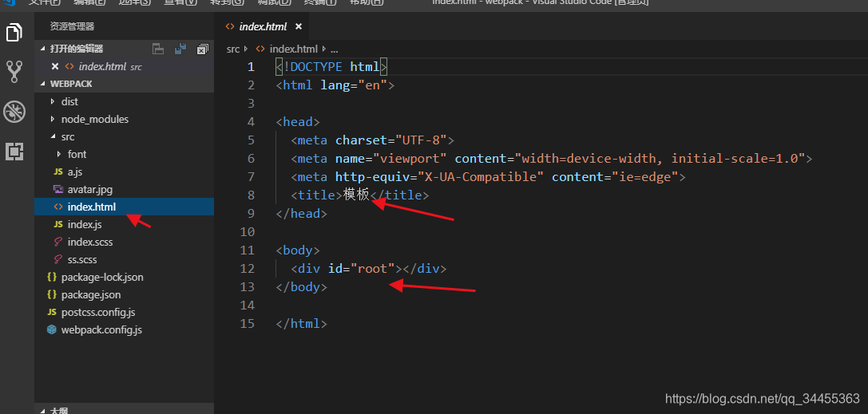Select index.html src in Open Editors
Image resolution: width=868 pixels, height=414 pixels.
124,66
